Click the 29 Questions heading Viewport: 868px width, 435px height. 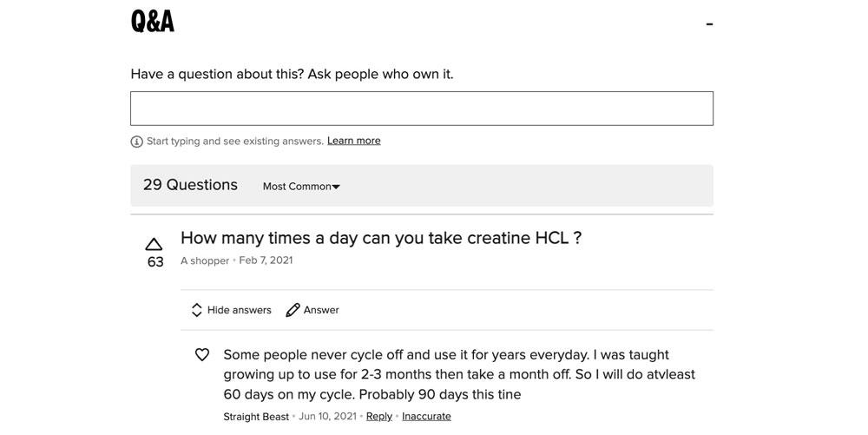190,185
